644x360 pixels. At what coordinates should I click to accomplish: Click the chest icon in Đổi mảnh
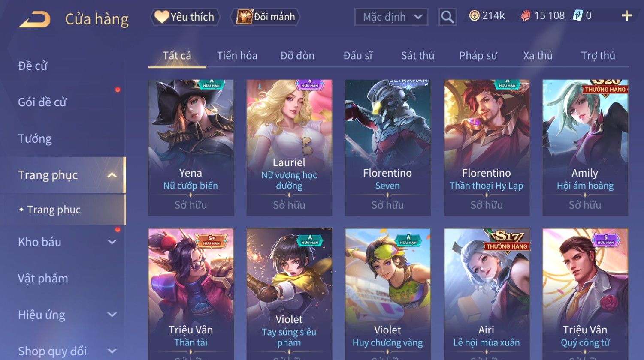(x=244, y=17)
